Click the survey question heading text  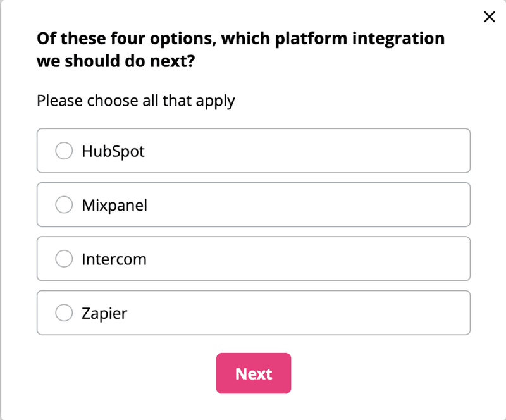pyautogui.click(x=240, y=49)
